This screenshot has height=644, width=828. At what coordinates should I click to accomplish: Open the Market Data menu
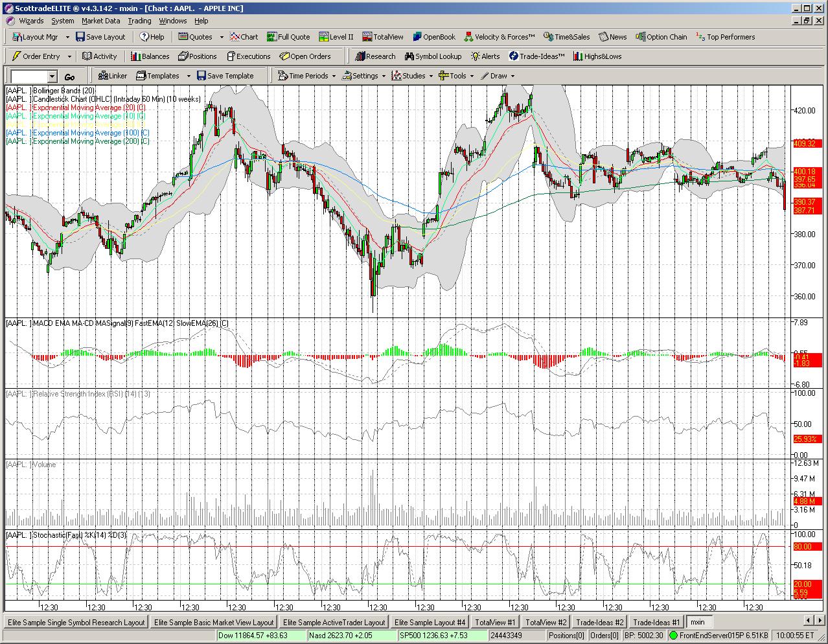100,21
